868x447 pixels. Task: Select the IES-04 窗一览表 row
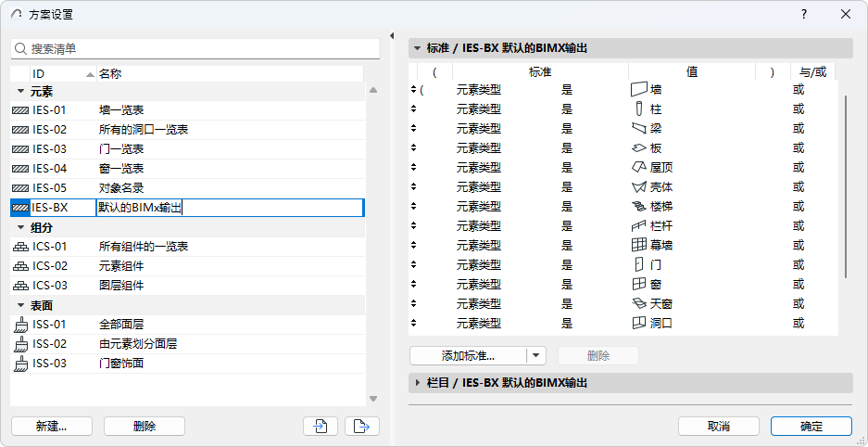click(x=188, y=169)
